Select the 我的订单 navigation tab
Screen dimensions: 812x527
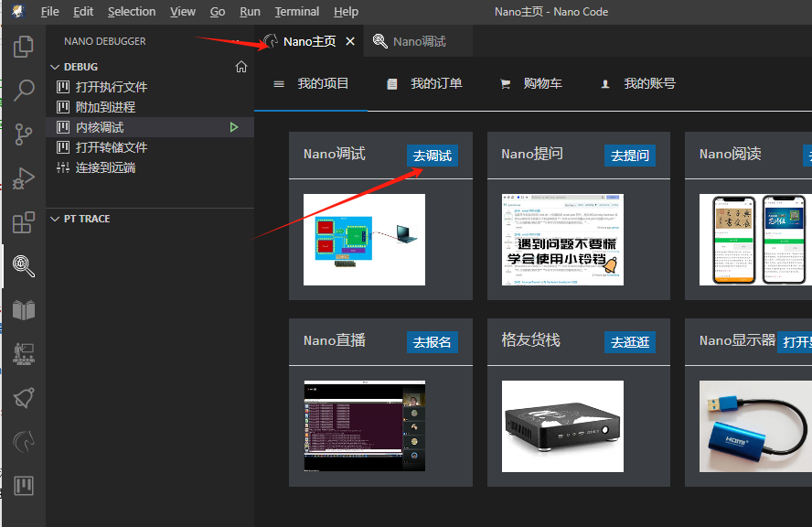click(424, 83)
